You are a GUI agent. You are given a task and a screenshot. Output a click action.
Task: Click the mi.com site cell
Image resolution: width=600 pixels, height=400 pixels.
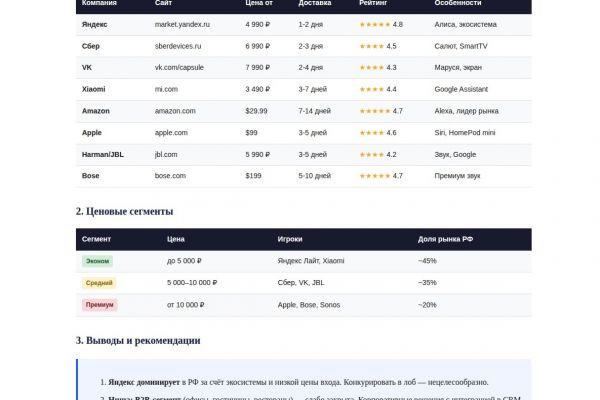[x=166, y=89]
